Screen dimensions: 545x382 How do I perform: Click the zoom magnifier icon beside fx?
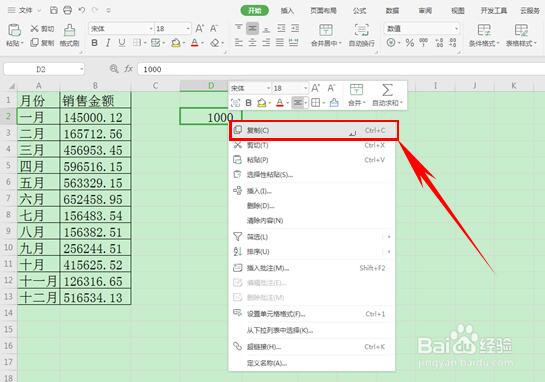pyautogui.click(x=114, y=69)
